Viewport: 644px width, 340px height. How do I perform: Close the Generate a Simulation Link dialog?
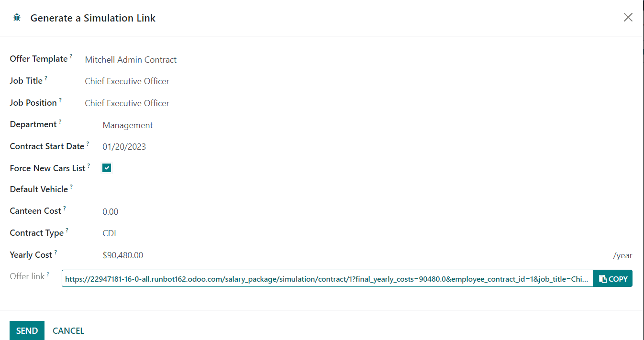click(x=628, y=18)
